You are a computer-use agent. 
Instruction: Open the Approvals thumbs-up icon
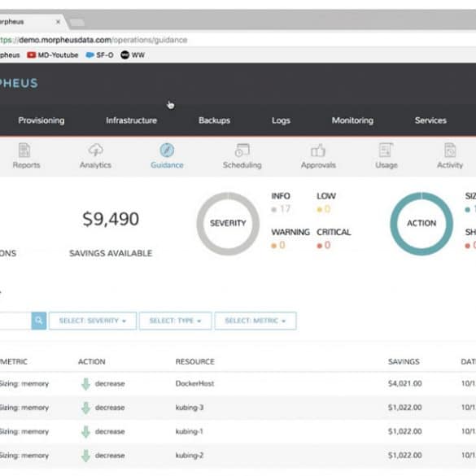[x=318, y=150]
